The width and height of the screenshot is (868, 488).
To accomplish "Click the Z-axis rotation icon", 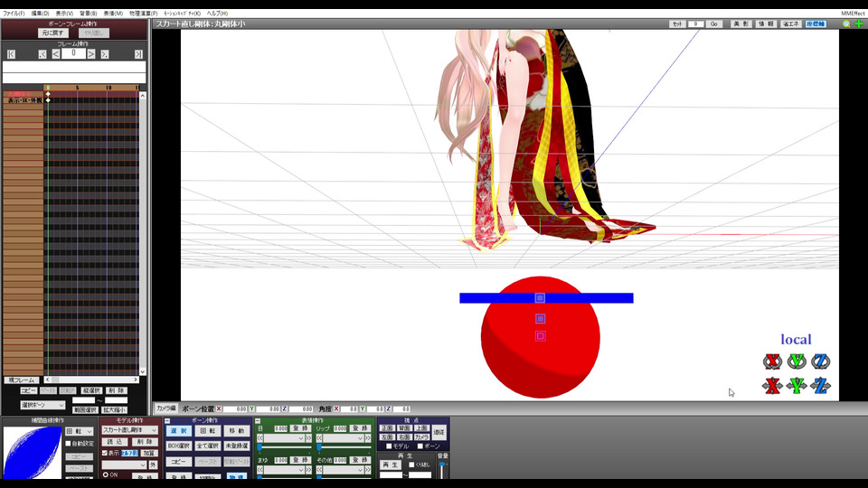I will point(821,361).
